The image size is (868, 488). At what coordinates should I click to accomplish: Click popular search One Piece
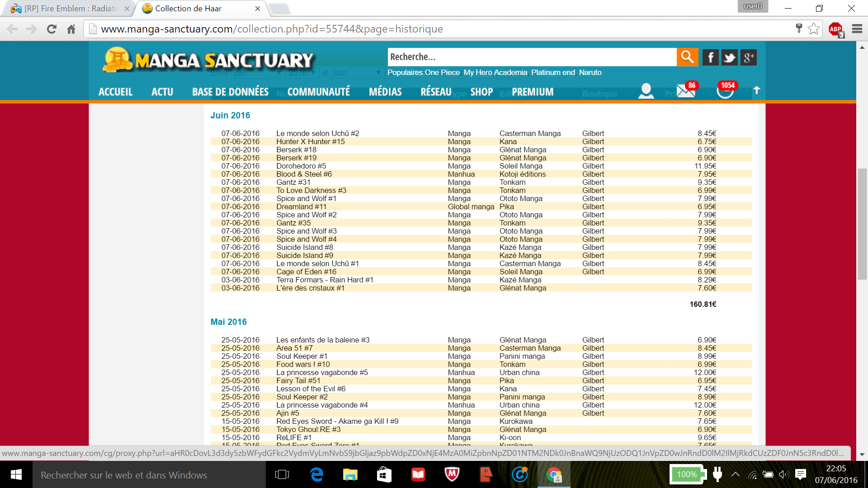(x=442, y=72)
